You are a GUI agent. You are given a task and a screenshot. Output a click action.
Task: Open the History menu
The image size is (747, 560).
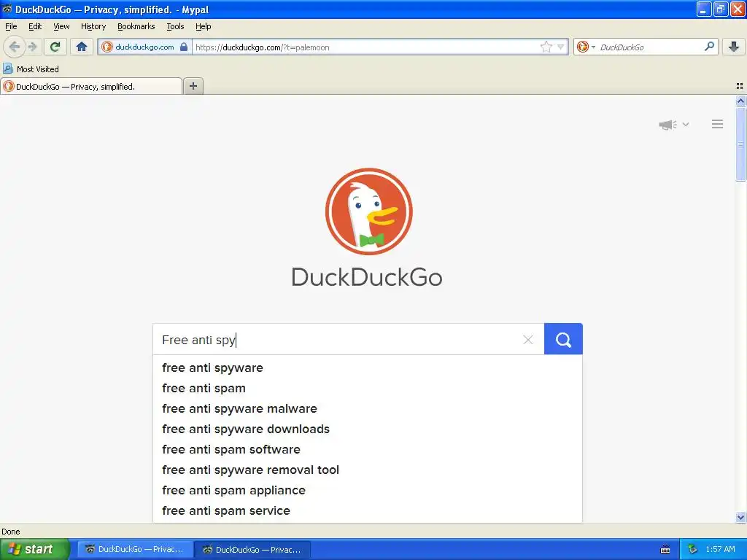coord(93,26)
